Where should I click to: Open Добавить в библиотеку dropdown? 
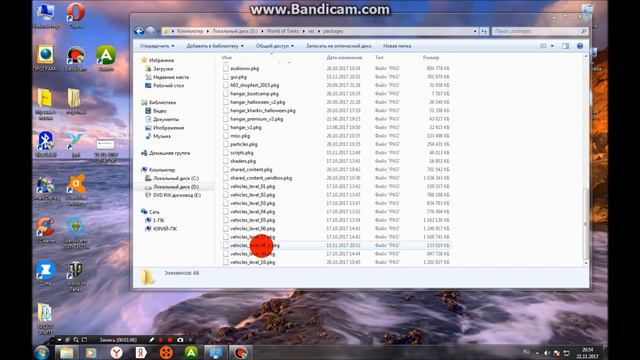[215, 46]
